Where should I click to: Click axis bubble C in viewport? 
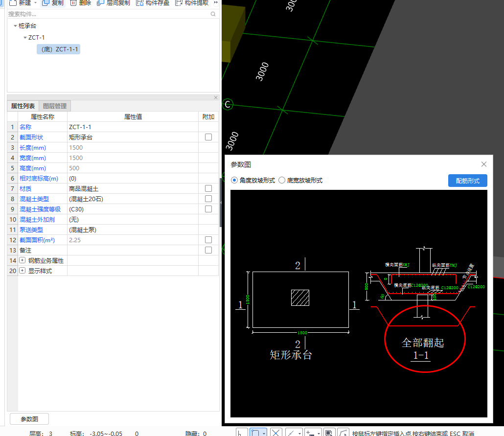tap(227, 104)
